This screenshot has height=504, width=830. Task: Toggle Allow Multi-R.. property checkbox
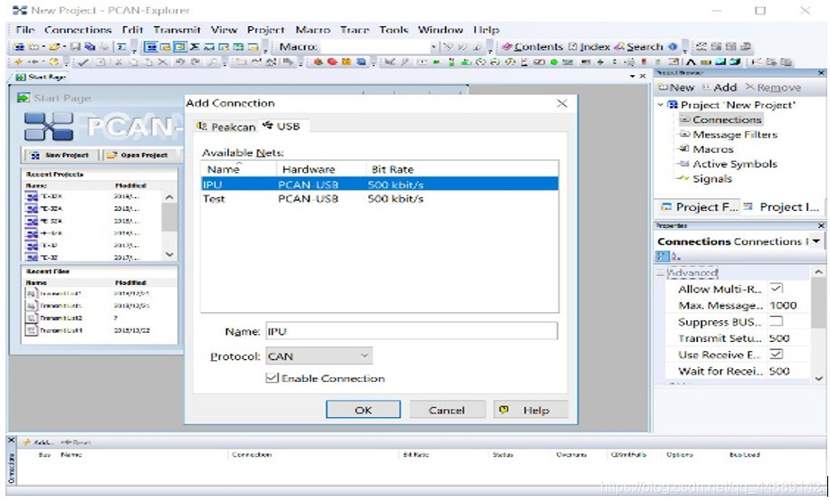coord(776,289)
